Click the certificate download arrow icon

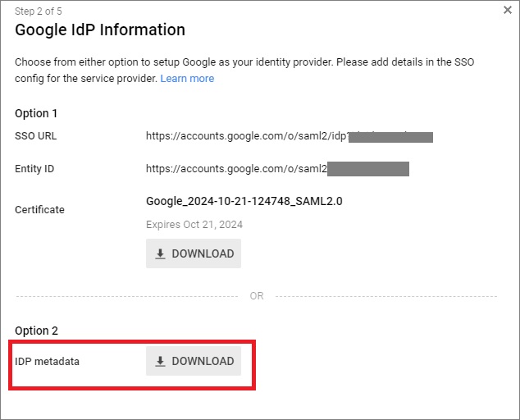point(161,254)
